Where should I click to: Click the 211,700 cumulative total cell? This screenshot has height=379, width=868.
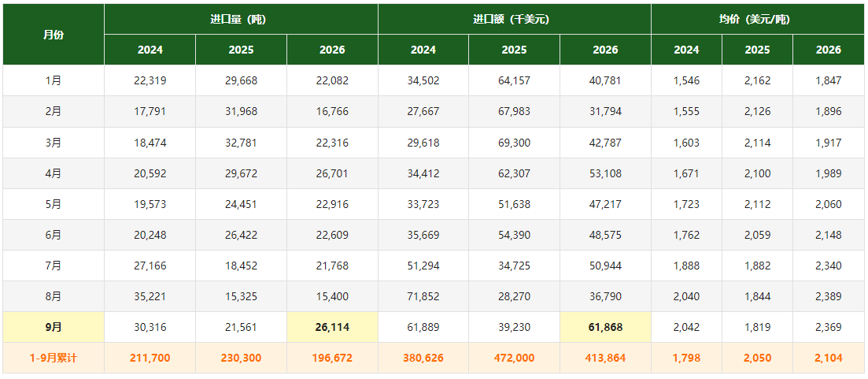click(x=150, y=358)
